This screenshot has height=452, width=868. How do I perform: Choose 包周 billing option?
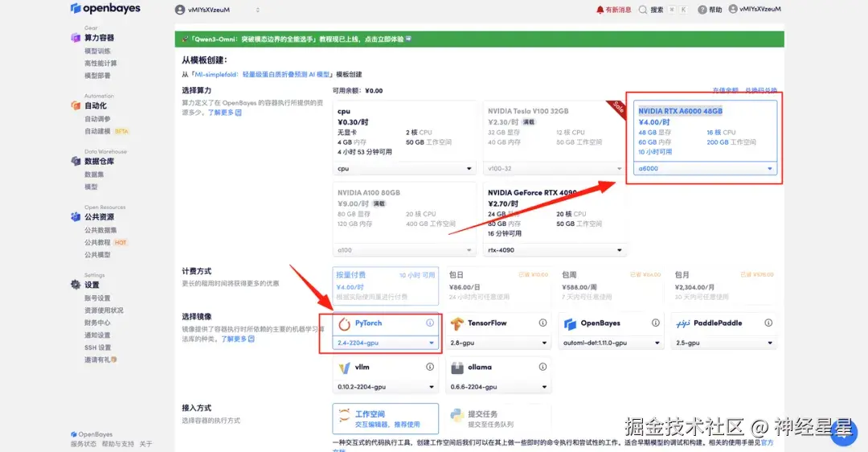coord(611,286)
